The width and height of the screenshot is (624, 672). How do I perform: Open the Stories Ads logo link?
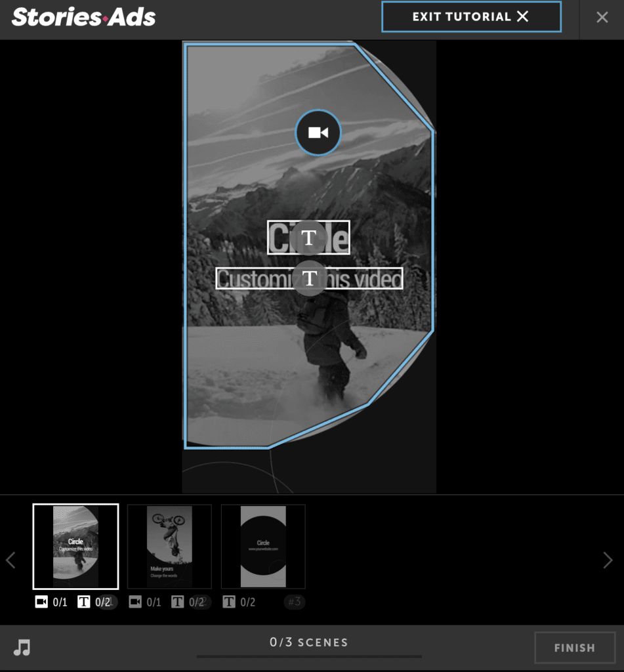click(83, 17)
